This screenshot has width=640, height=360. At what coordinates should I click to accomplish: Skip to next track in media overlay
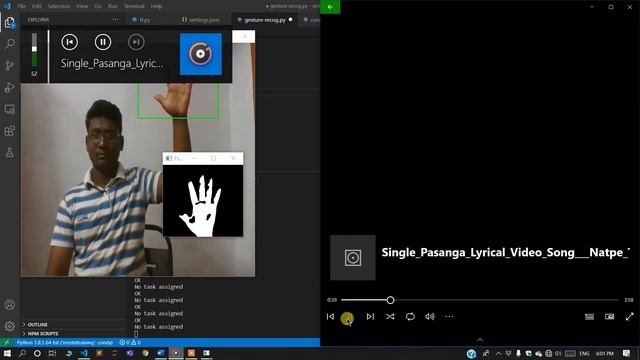[136, 42]
